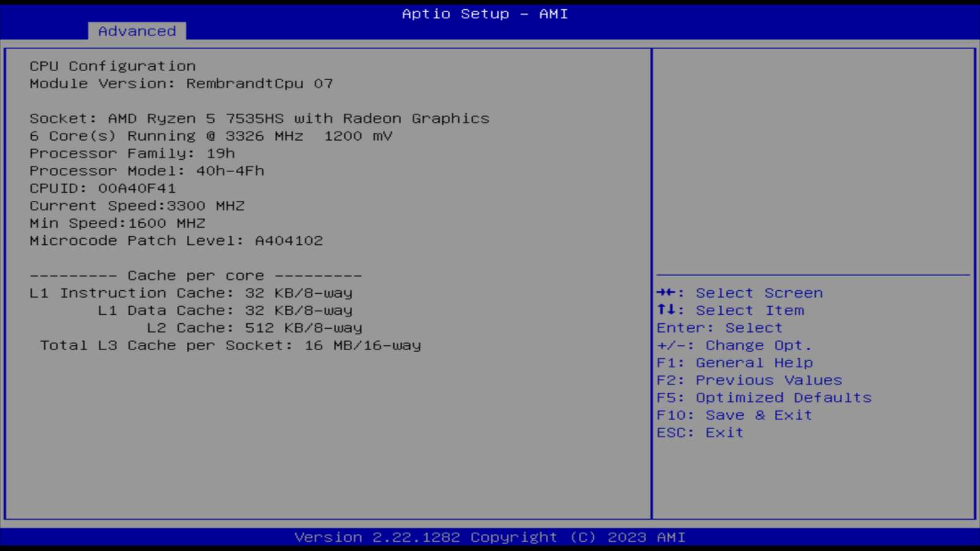
Task: Click the 6 Core(s) Running @ 3326 MHz line
Action: click(211, 136)
